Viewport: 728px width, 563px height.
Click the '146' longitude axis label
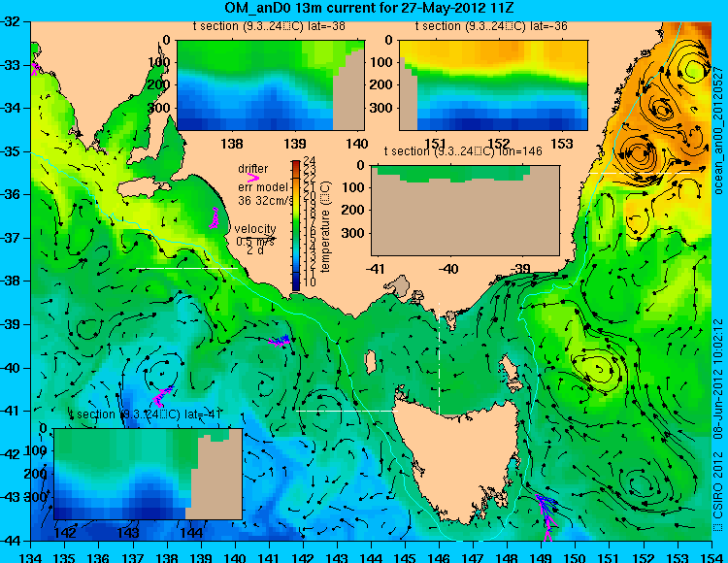coord(439,557)
